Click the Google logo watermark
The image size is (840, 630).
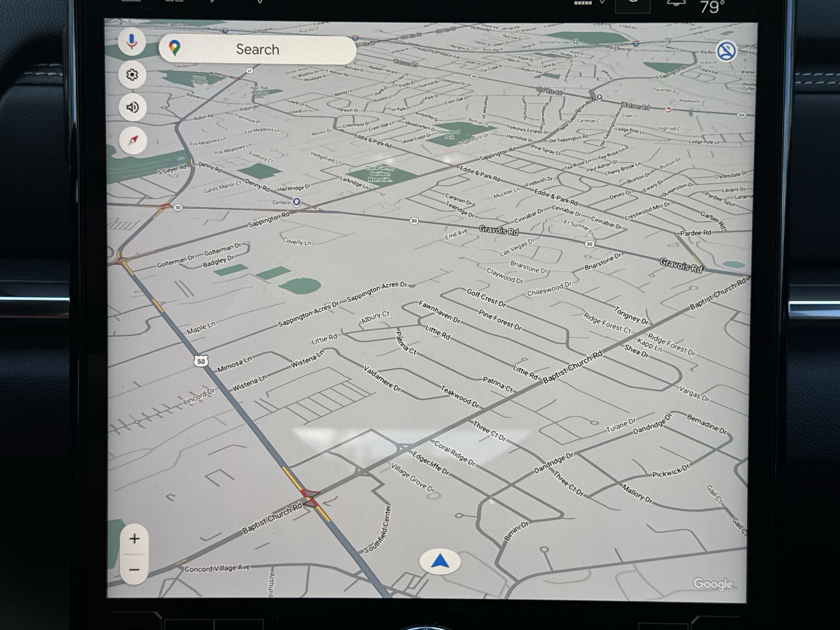[712, 584]
